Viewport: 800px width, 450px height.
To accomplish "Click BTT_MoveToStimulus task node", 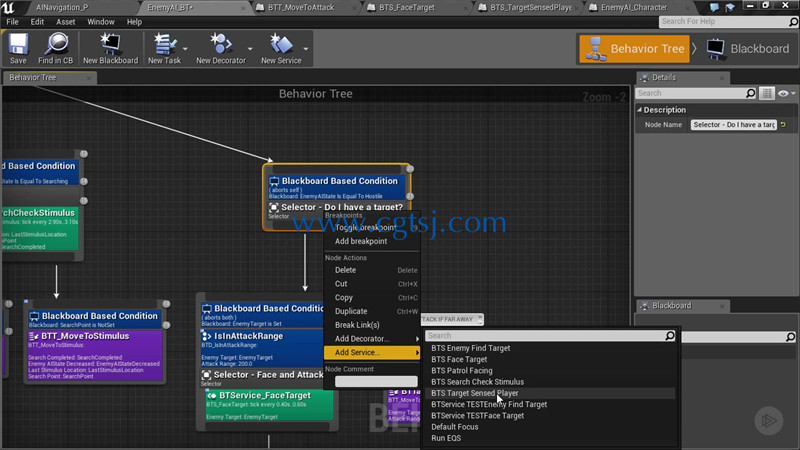I will pyautogui.click(x=95, y=356).
